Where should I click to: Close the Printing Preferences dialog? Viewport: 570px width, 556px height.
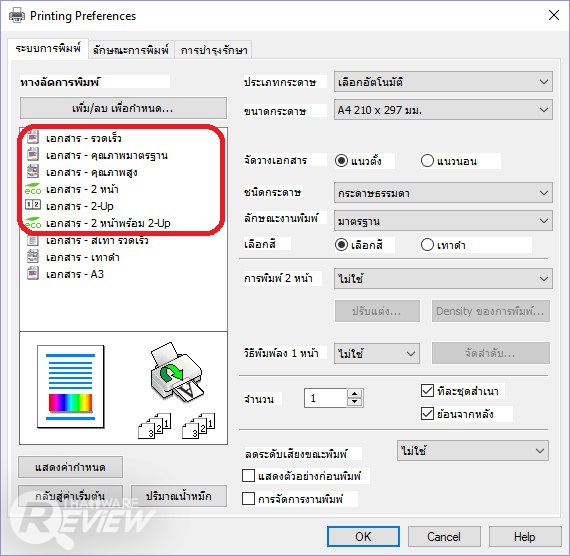pyautogui.click(x=554, y=15)
